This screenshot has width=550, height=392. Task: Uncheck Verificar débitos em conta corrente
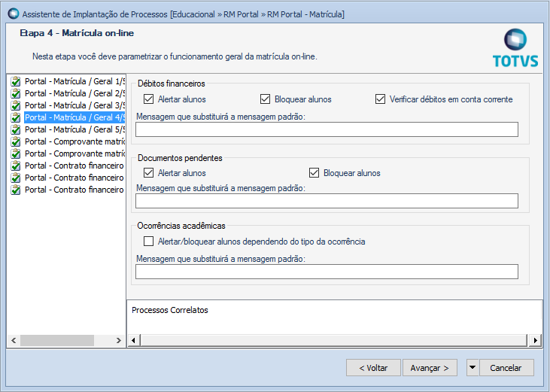click(380, 99)
